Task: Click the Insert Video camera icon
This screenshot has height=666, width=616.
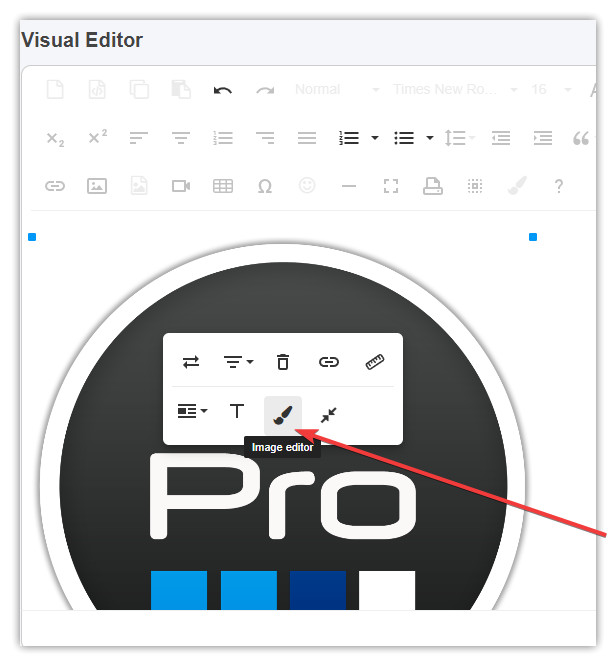Action: click(x=181, y=186)
